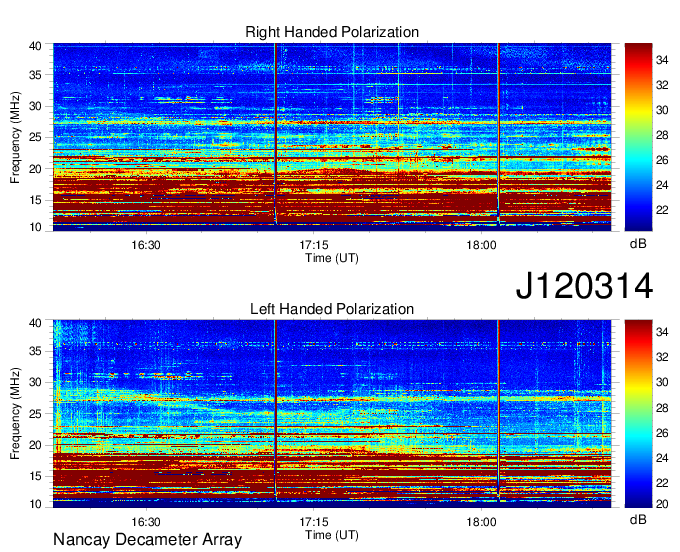The image size is (680, 552).
Task: Click the 17:15 tick label on the upper plot
Action: click(x=314, y=245)
